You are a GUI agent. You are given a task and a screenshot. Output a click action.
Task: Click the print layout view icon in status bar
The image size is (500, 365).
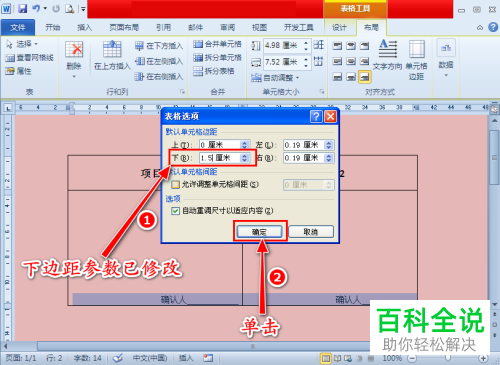[326, 358]
